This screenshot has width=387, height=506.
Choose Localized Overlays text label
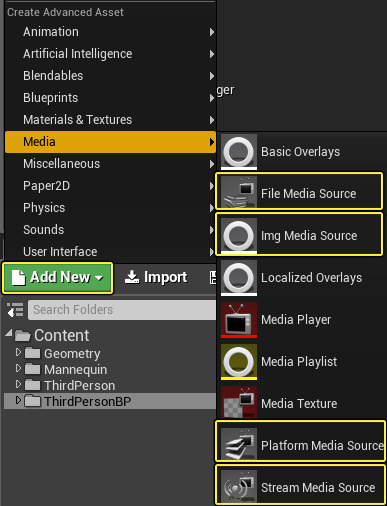point(311,278)
